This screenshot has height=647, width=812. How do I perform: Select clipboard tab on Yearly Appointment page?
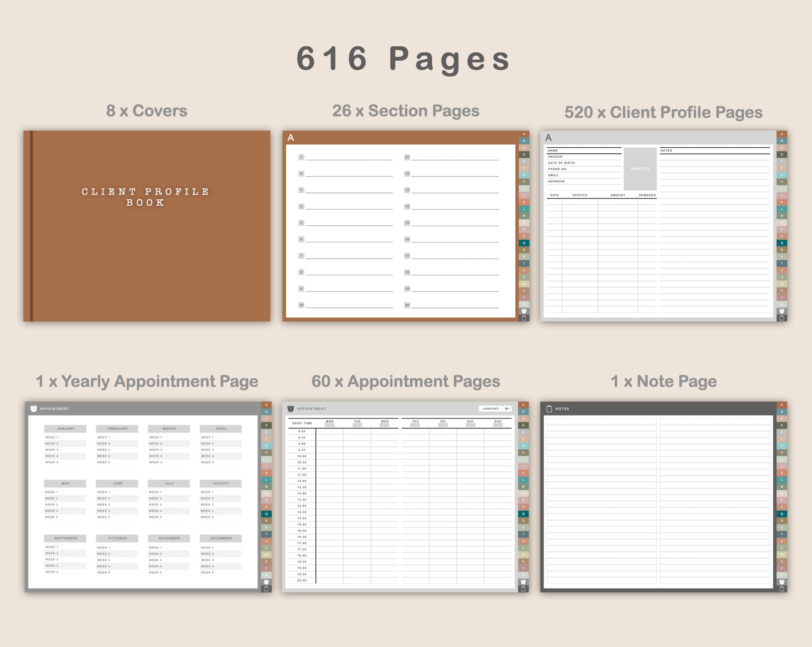266,589
